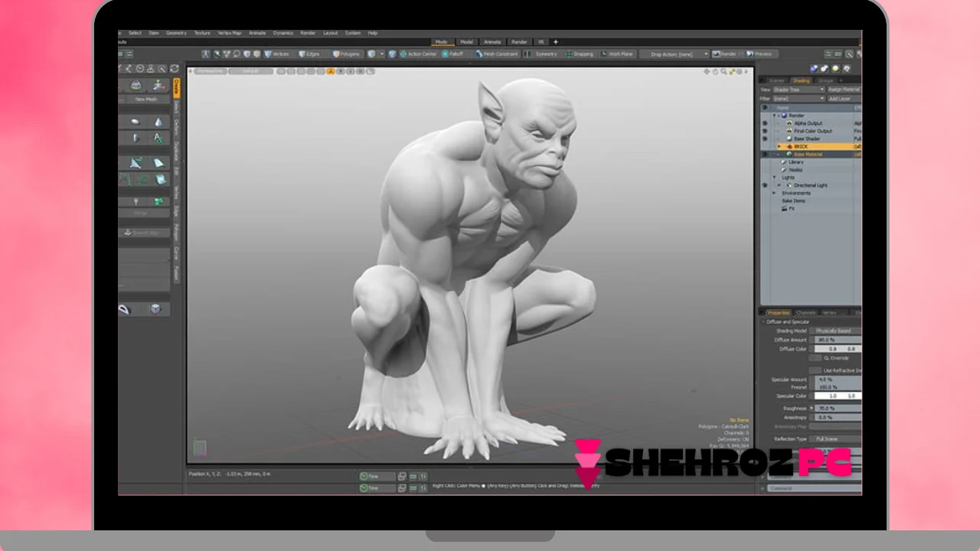Click the Preview button
980x551 pixels.
[760, 54]
